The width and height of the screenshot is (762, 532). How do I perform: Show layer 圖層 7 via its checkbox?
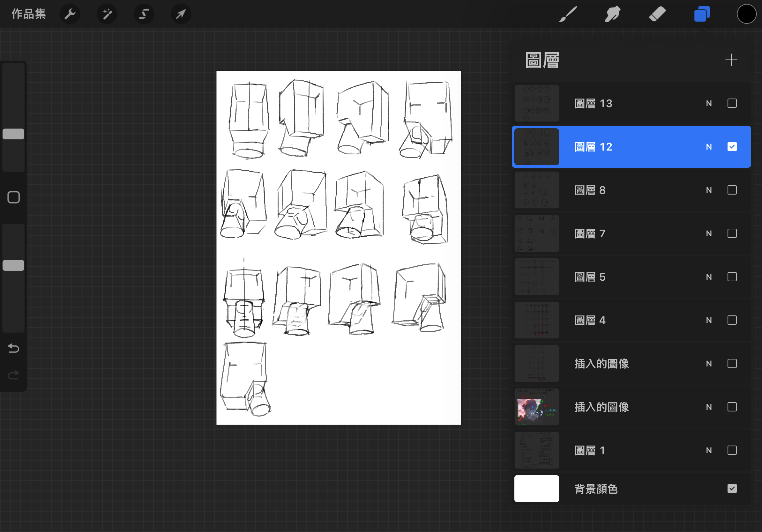(732, 233)
